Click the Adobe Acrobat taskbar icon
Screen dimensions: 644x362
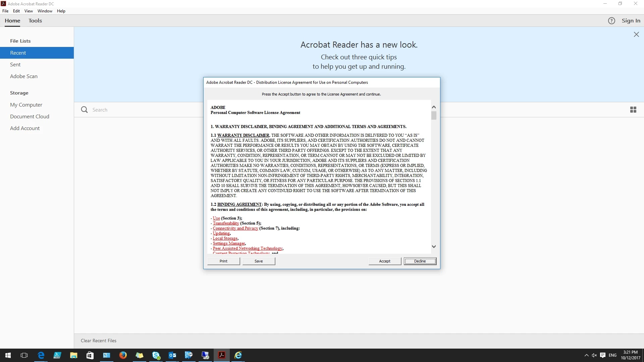(x=222, y=355)
